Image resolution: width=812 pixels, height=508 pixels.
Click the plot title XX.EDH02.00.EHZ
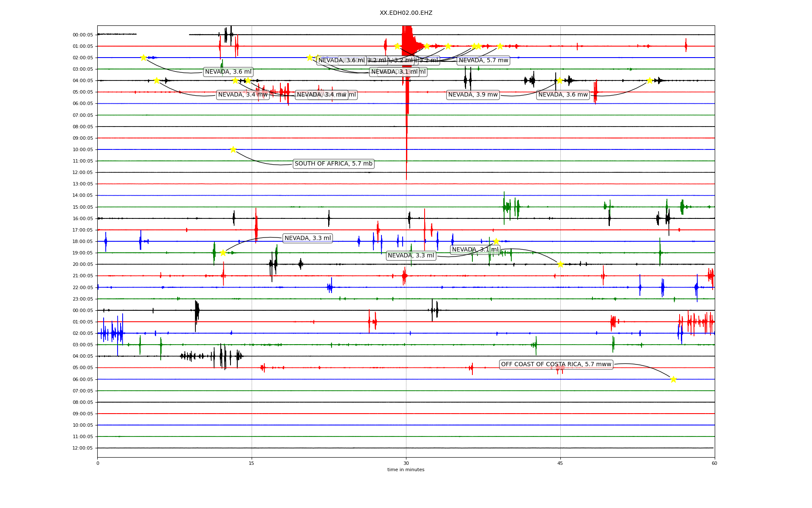406,13
